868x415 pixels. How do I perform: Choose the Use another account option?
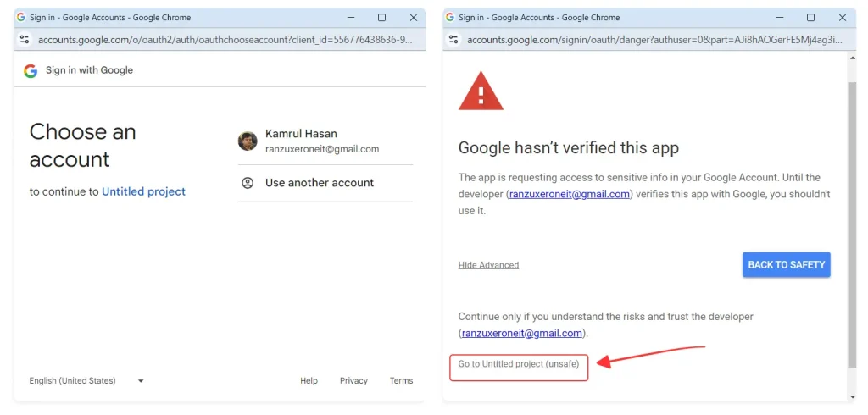click(x=319, y=183)
